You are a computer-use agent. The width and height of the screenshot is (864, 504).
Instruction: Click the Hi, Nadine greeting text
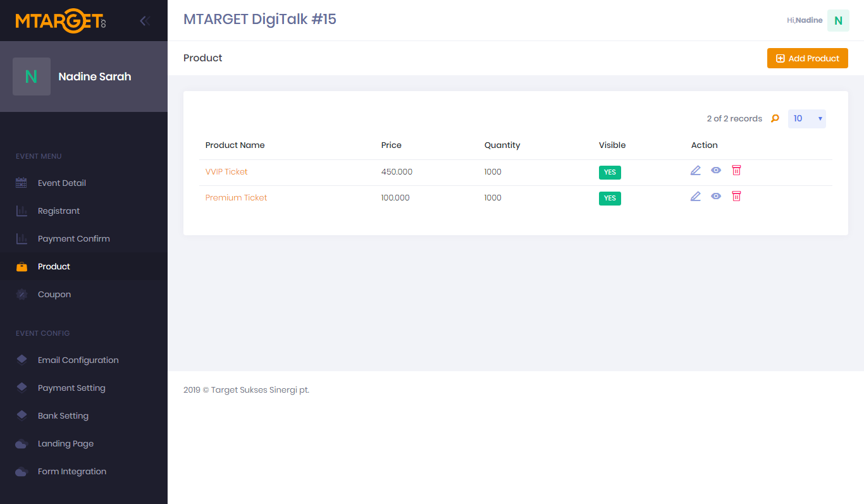tap(805, 20)
